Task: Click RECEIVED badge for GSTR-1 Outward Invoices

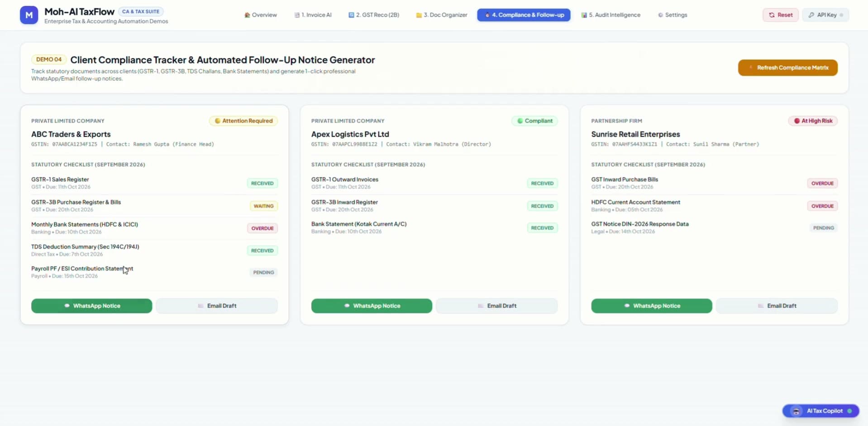Action: [x=542, y=183]
